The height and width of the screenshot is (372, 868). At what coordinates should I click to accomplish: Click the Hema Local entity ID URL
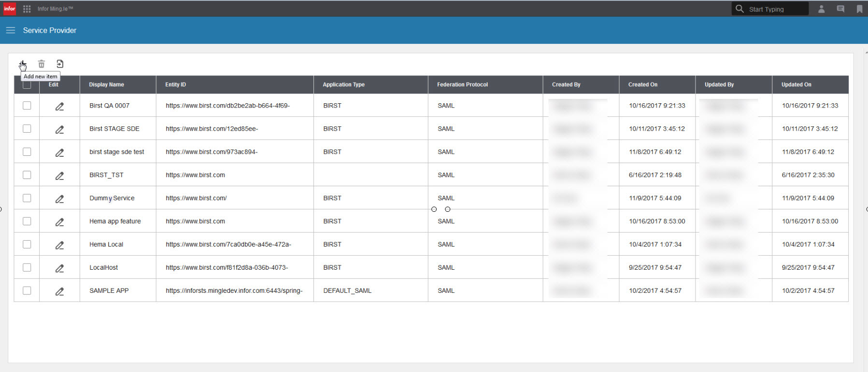[x=228, y=244]
